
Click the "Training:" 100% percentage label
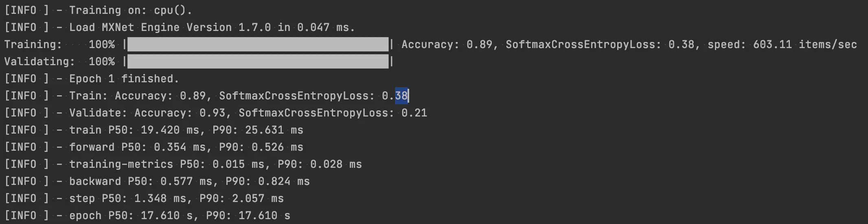coord(101,44)
